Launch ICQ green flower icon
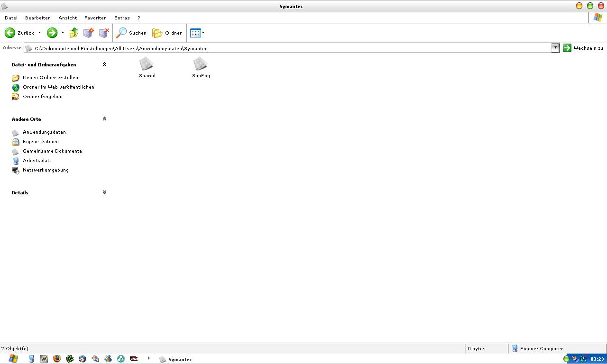Image resolution: width=607 pixels, height=364 pixels. click(x=70, y=359)
